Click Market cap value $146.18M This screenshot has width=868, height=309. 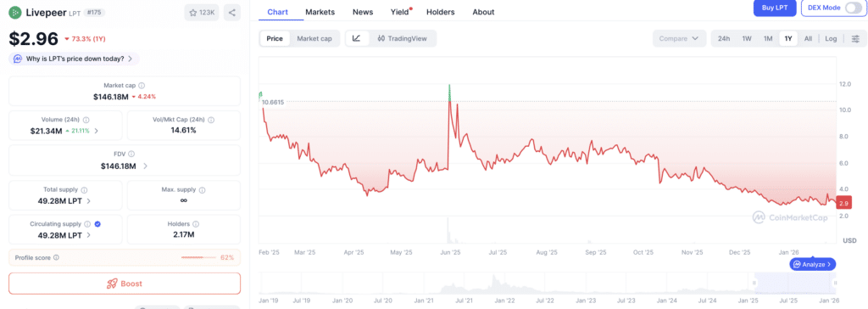click(x=111, y=97)
